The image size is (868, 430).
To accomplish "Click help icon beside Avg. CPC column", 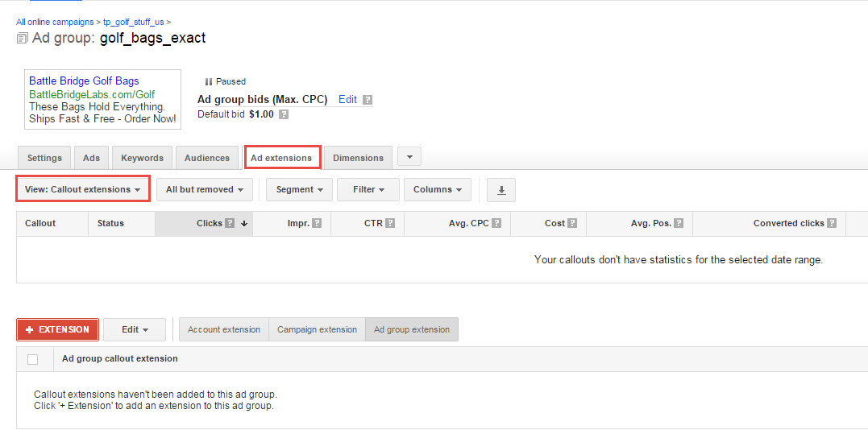I will (x=496, y=224).
